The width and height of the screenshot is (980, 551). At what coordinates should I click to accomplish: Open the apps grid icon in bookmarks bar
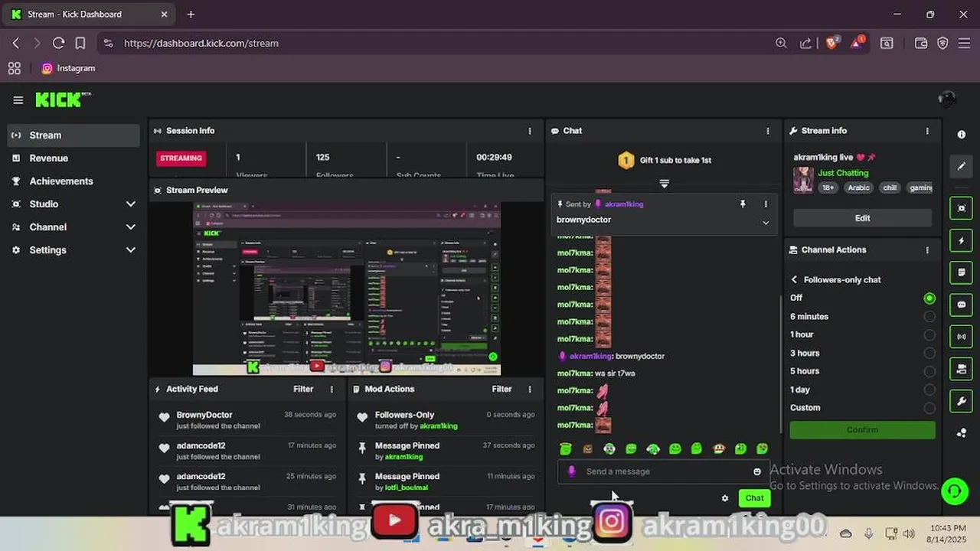(x=15, y=68)
